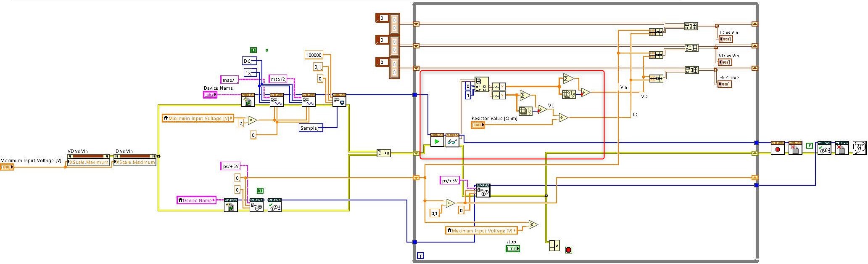Open the mso/2 channel name constant
Screen dimensions: 868x264
pyautogui.click(x=278, y=79)
